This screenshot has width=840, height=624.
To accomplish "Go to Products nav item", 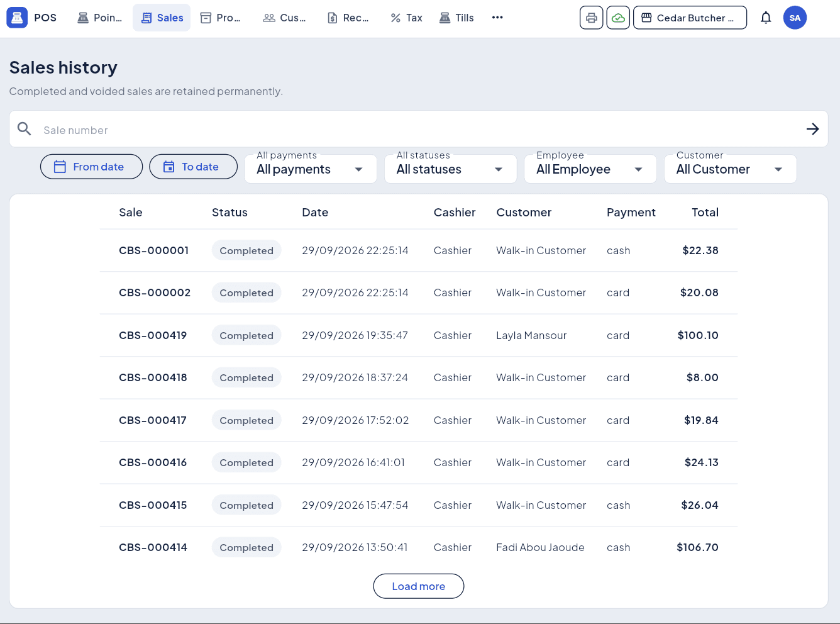I will coord(220,18).
